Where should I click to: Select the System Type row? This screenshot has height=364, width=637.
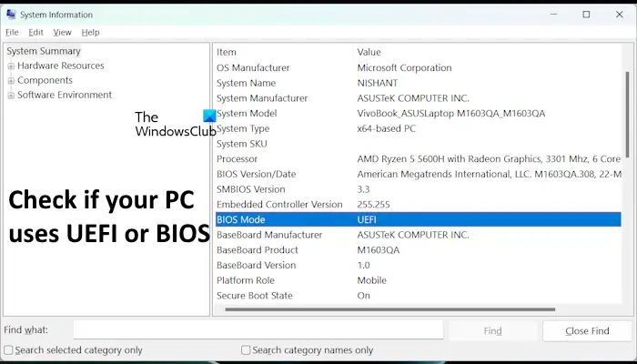tap(418, 129)
